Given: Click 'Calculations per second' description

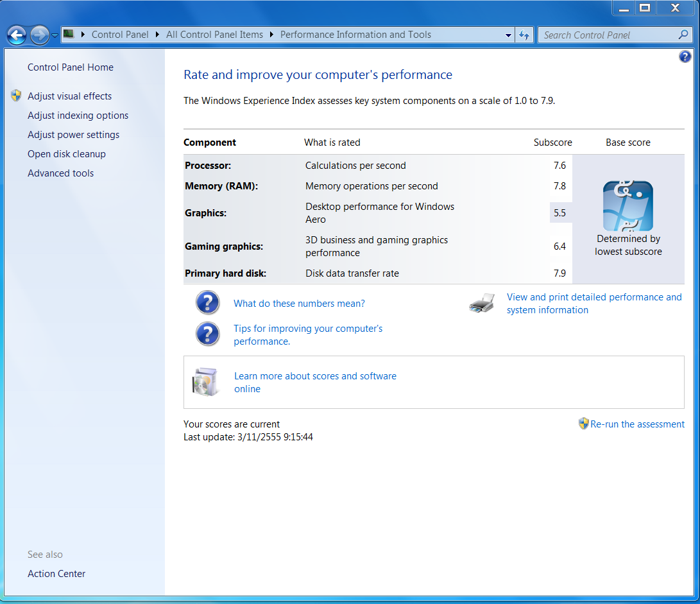Looking at the screenshot, I should tap(355, 166).
